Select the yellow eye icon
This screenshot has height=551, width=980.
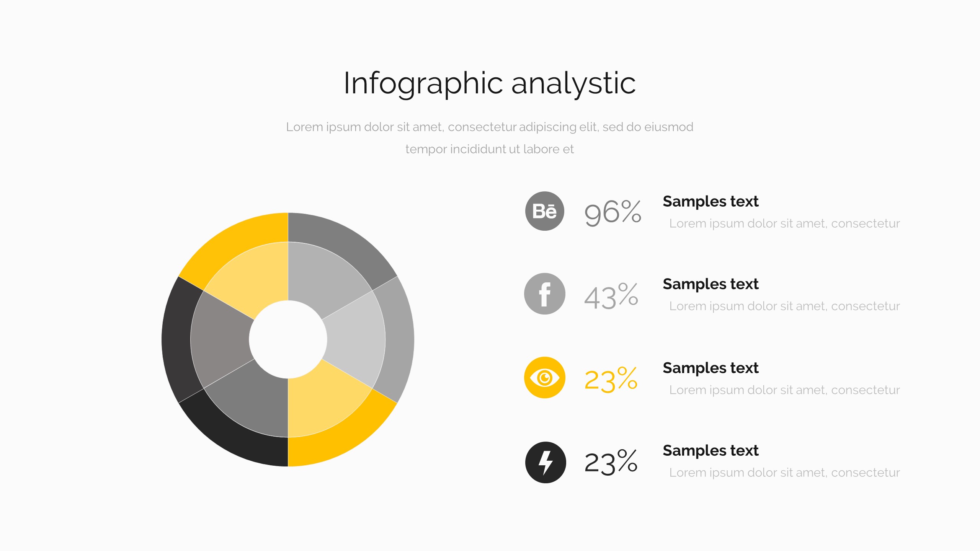tap(544, 378)
